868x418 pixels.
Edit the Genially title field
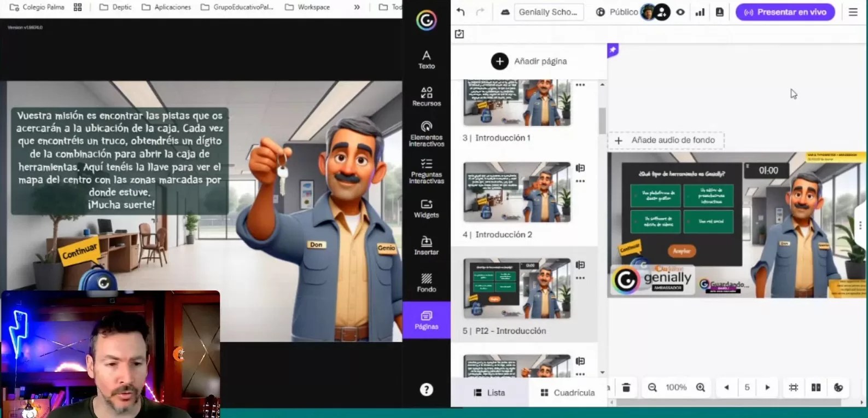point(549,12)
